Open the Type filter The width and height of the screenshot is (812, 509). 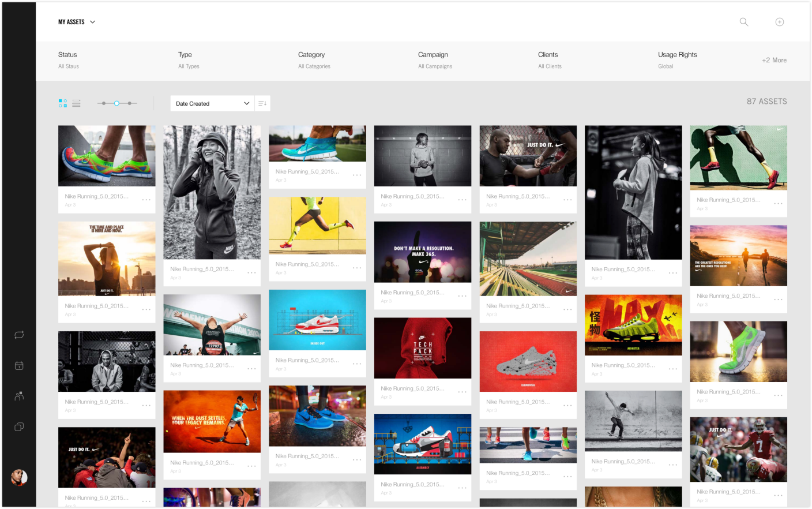tap(189, 60)
